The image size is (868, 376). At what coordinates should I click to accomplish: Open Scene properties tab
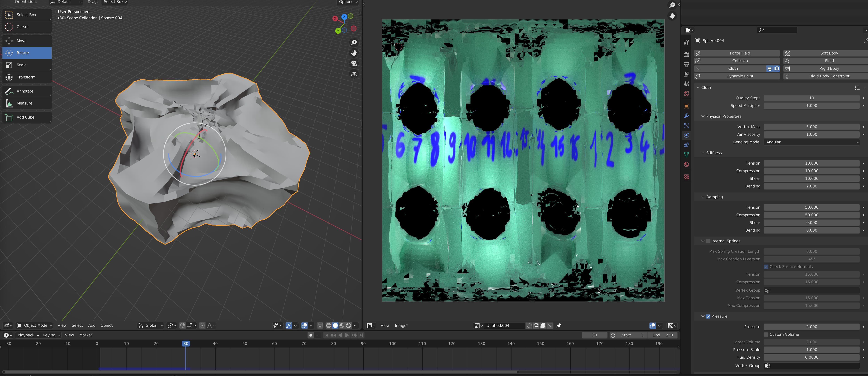click(686, 84)
